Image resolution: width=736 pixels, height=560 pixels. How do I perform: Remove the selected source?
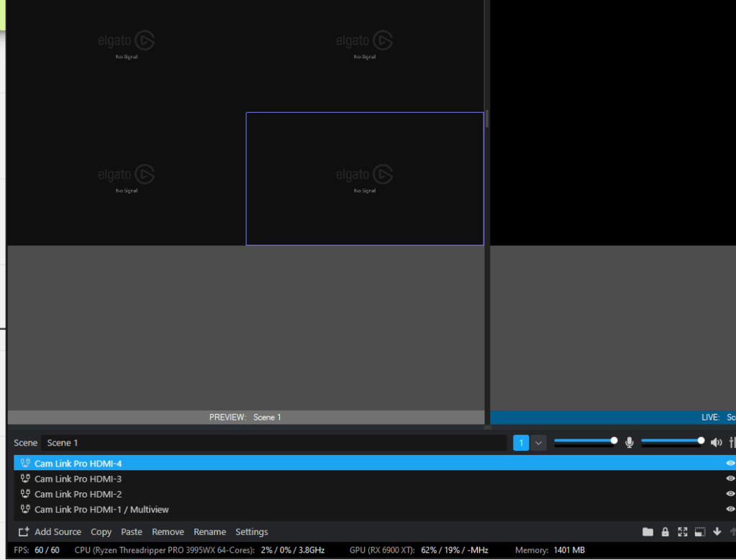tap(168, 532)
